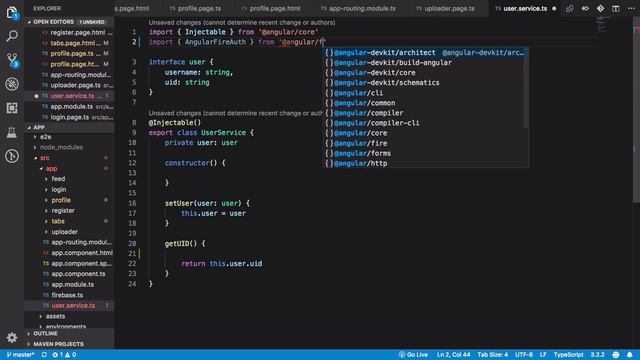
Task: Collapse the APP folder section
Action: point(69,127)
